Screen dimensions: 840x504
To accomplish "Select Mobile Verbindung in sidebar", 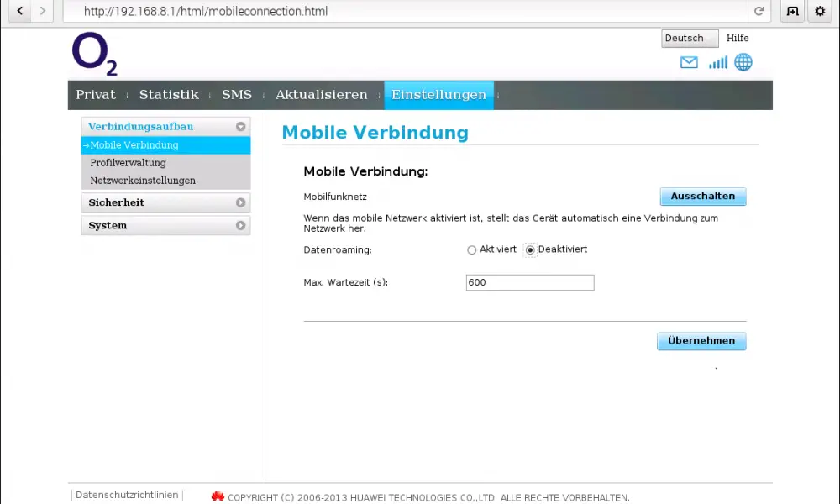I will [165, 145].
